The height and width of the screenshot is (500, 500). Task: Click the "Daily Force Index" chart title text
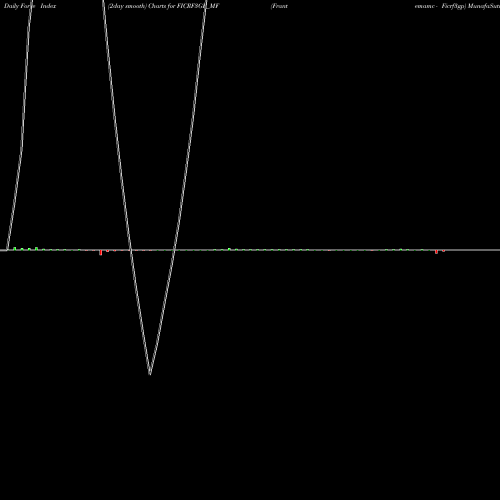pos(30,6)
